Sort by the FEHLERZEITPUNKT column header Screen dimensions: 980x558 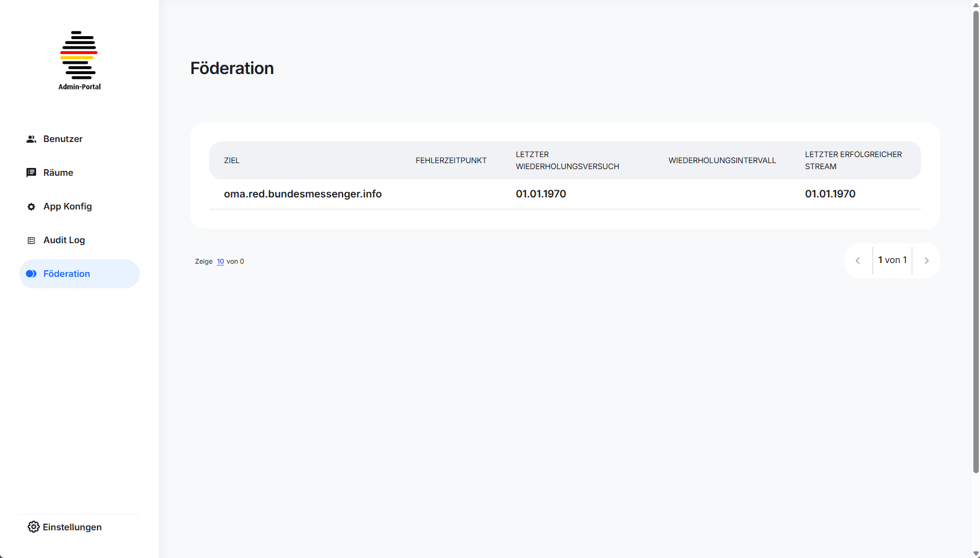coord(451,161)
